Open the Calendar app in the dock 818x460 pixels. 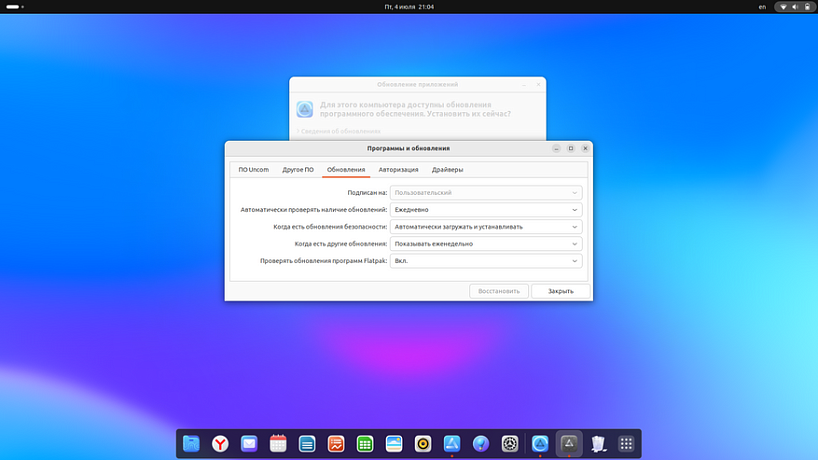(x=278, y=444)
